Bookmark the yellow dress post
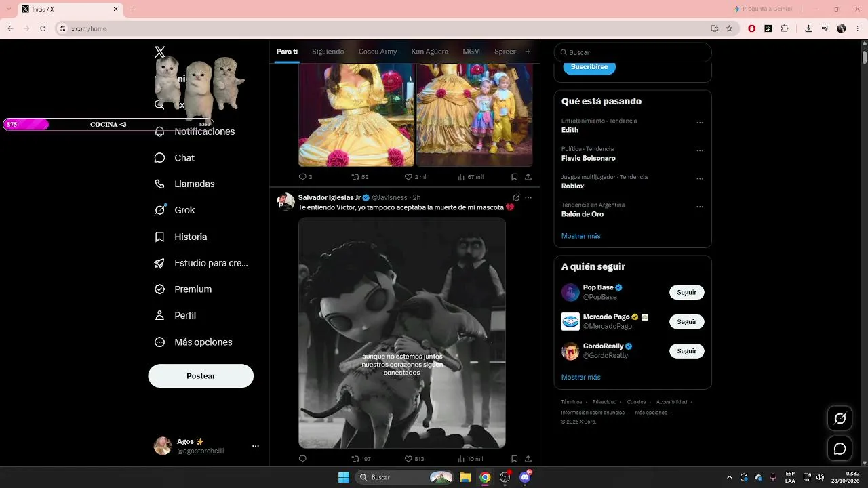The image size is (868, 488). (515, 177)
